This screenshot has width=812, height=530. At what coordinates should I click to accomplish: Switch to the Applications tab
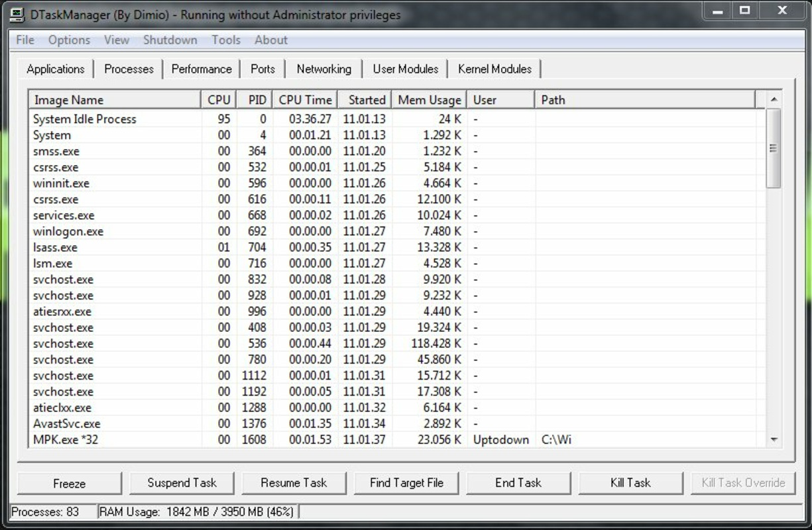pyautogui.click(x=56, y=69)
